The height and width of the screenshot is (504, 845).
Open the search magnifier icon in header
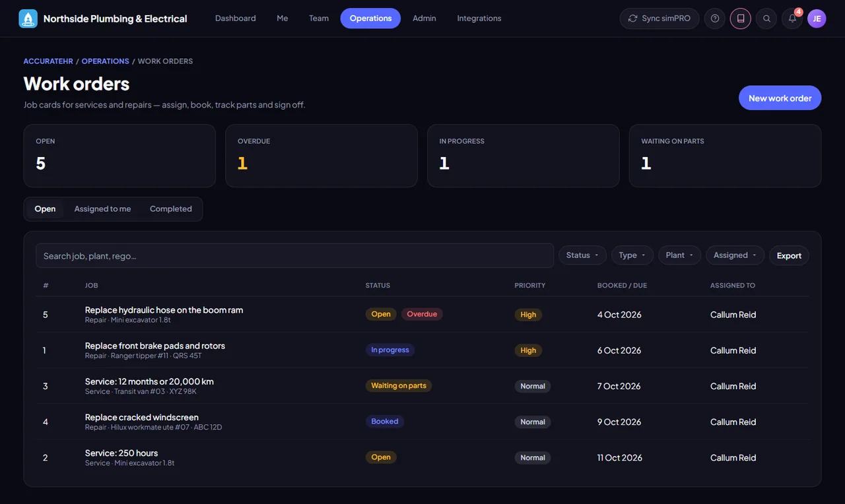click(x=766, y=18)
